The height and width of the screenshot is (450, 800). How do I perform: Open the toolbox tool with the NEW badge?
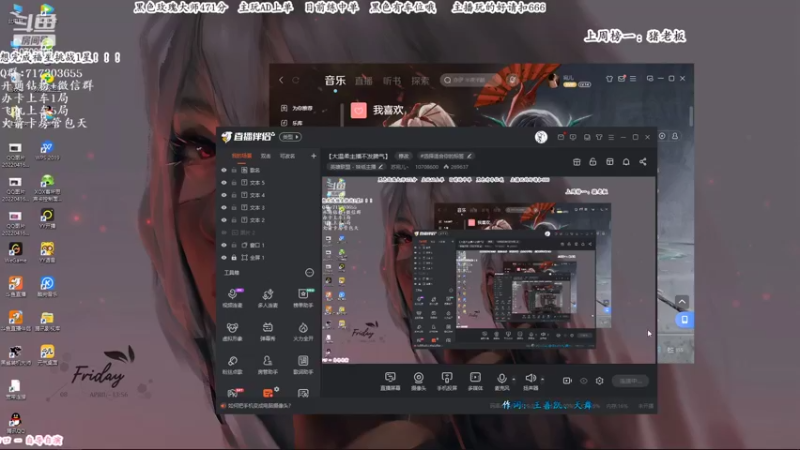[x=303, y=298]
